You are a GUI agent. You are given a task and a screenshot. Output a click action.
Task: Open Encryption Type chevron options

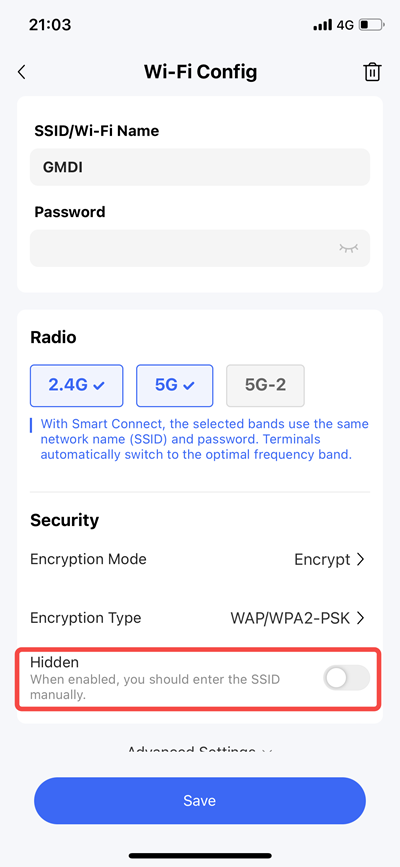coord(361,618)
